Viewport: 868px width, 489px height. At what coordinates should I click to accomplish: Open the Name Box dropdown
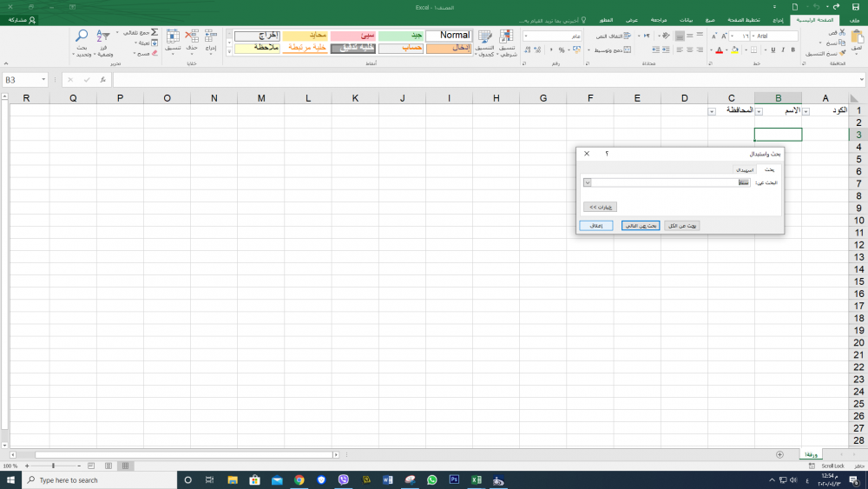[x=43, y=80]
